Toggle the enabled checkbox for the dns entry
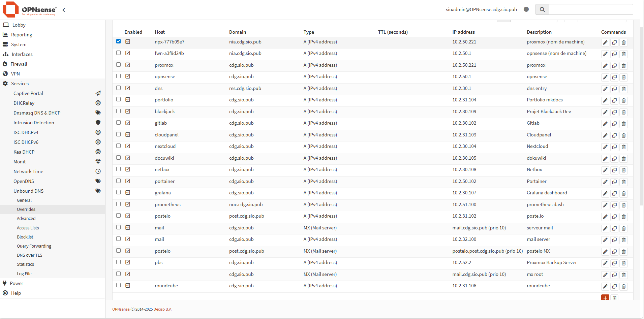644x319 pixels. tap(128, 88)
